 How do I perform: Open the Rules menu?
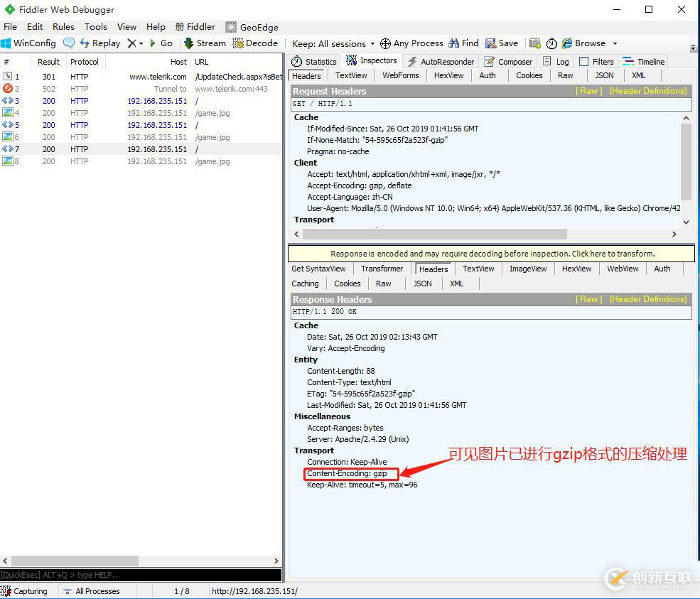pyautogui.click(x=63, y=27)
